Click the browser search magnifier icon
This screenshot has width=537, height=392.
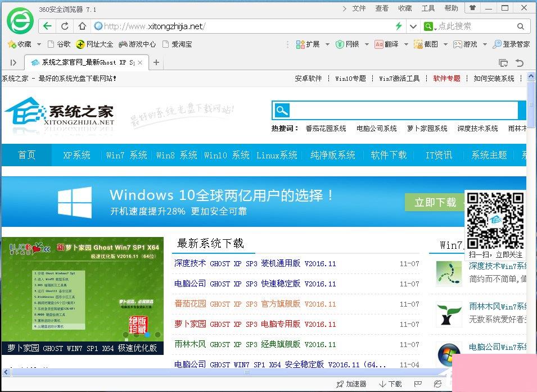(x=521, y=26)
